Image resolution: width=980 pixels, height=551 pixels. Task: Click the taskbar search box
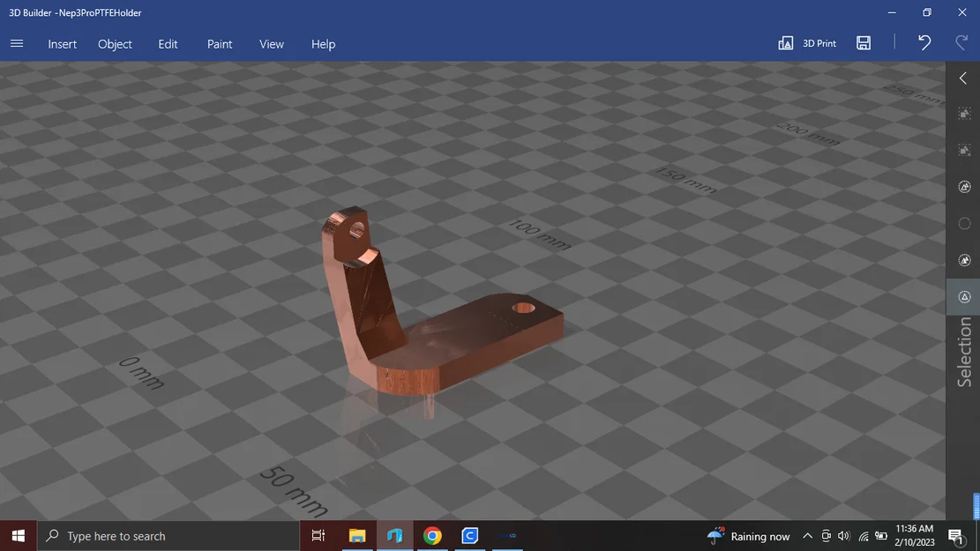click(168, 536)
